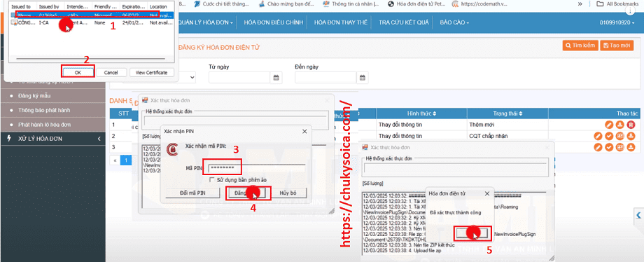Open the HÓA ĐƠN THAY THẾ menu
The width and height of the screenshot is (644, 262).
click(340, 22)
